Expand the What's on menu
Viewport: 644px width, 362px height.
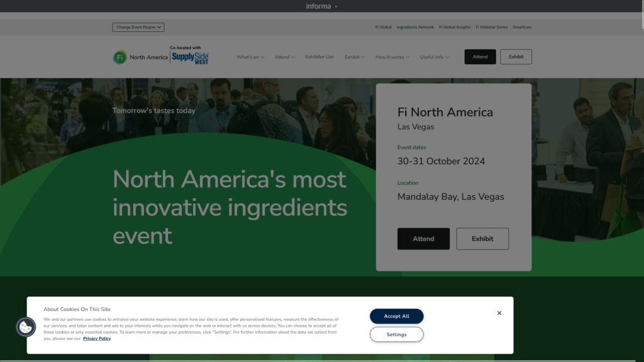[250, 57]
